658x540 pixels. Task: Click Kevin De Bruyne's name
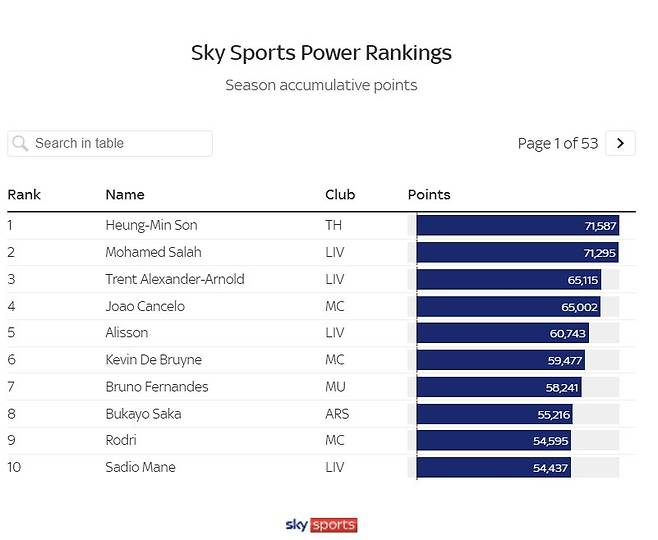pyautogui.click(x=153, y=359)
